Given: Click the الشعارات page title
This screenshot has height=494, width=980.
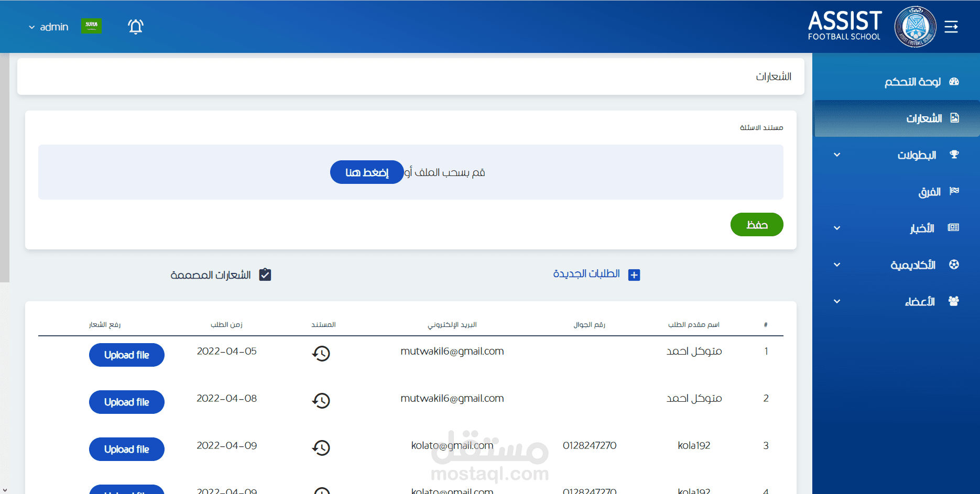Looking at the screenshot, I should (774, 76).
